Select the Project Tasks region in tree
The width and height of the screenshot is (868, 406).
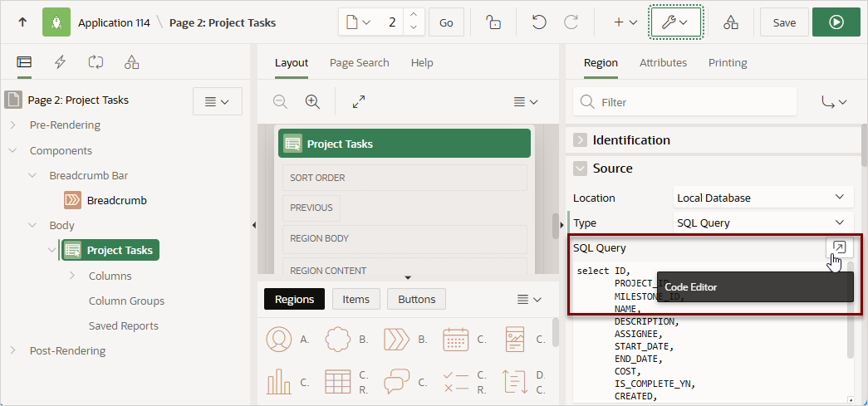point(110,250)
